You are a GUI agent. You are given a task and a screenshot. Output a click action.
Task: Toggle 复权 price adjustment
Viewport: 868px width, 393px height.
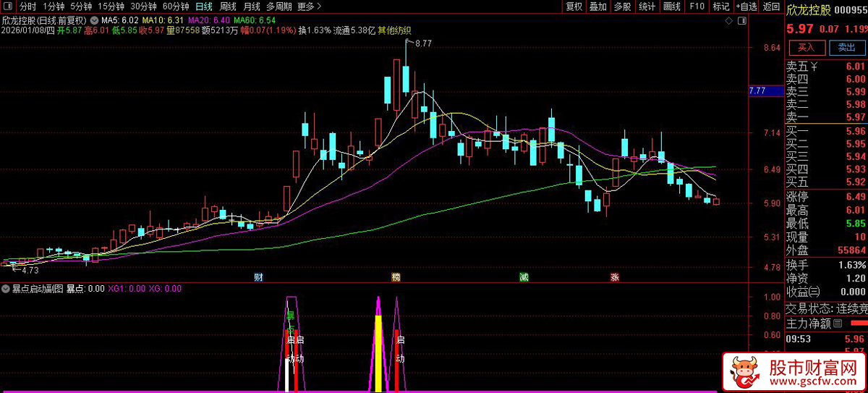(x=574, y=7)
